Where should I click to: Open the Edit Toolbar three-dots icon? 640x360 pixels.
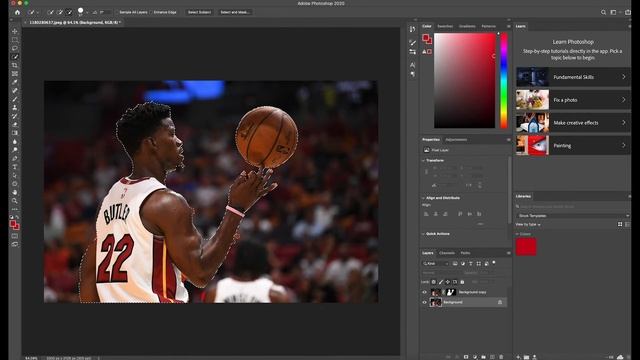(15, 209)
